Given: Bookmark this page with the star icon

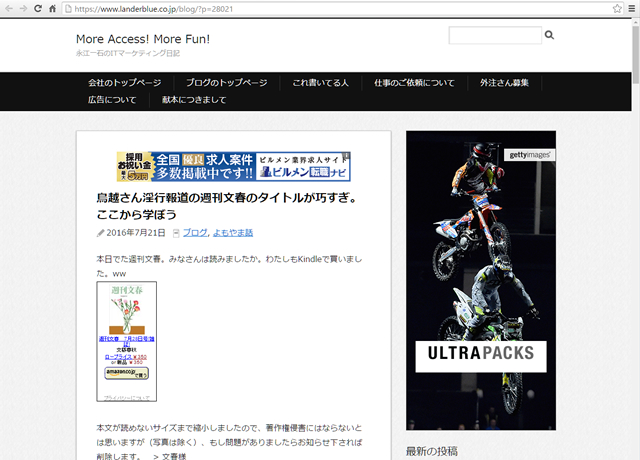Looking at the screenshot, I should pos(616,8).
